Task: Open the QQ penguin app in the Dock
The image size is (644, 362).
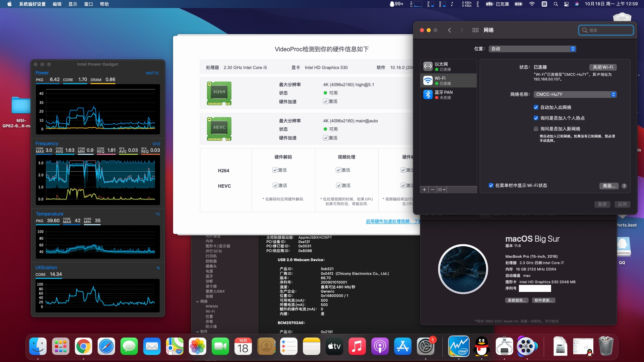Action: pos(481,347)
